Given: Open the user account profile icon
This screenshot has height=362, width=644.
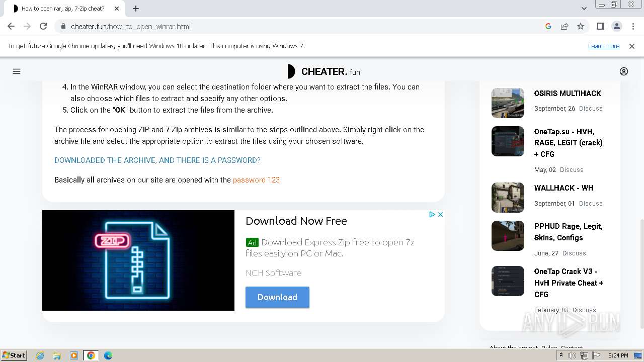Looking at the screenshot, I should (x=624, y=71).
